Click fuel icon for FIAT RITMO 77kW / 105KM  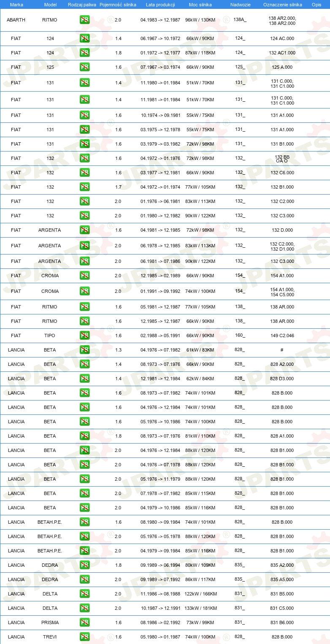point(85,307)
